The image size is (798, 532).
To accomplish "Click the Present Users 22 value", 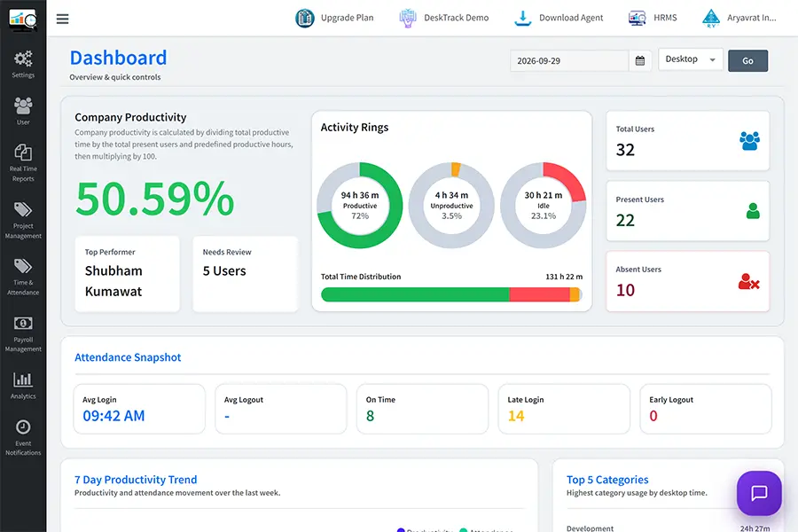I will pyautogui.click(x=625, y=220).
